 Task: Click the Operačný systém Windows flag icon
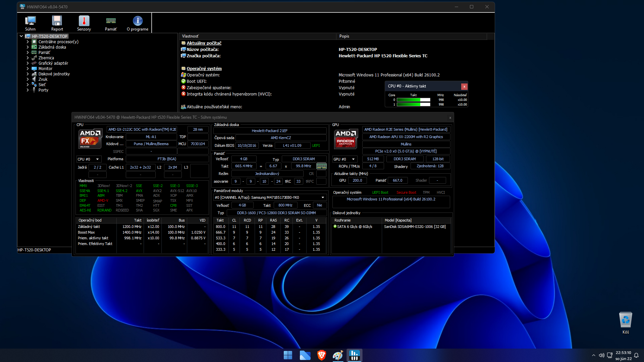coord(183,75)
